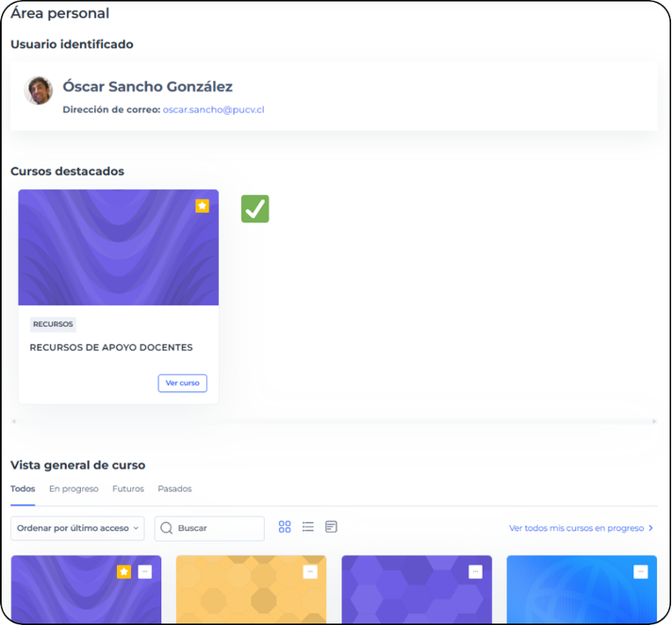Open options menu on yellow hexagon course card

[310, 571]
